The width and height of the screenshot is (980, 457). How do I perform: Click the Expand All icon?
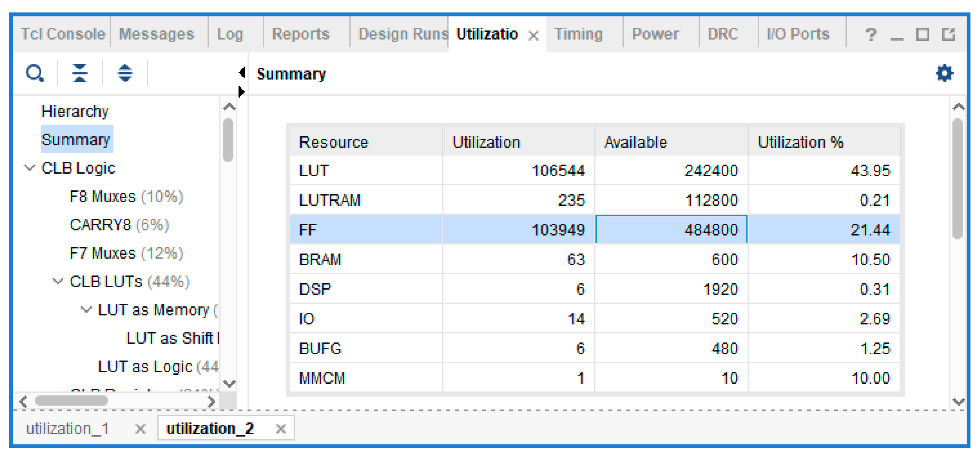coord(125,73)
